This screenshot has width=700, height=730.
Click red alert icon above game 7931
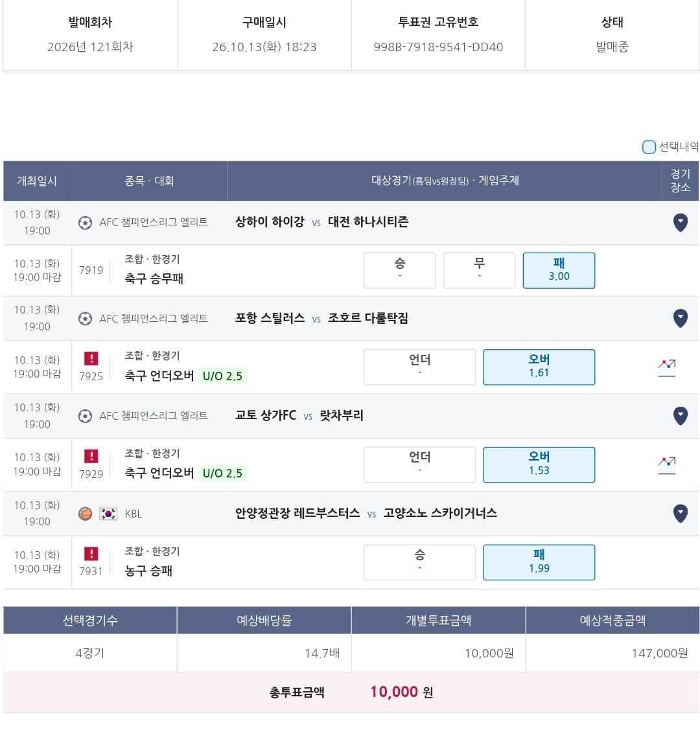pos(91,554)
